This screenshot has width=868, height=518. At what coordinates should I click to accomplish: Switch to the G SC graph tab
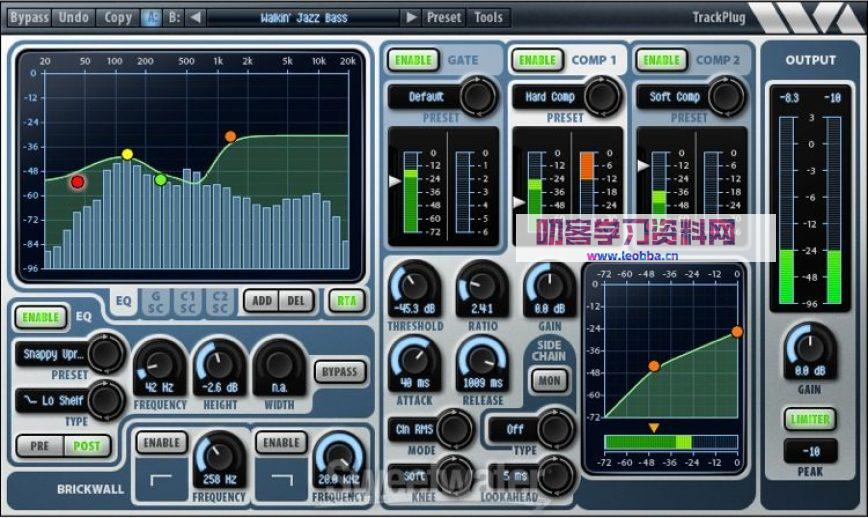(156, 302)
